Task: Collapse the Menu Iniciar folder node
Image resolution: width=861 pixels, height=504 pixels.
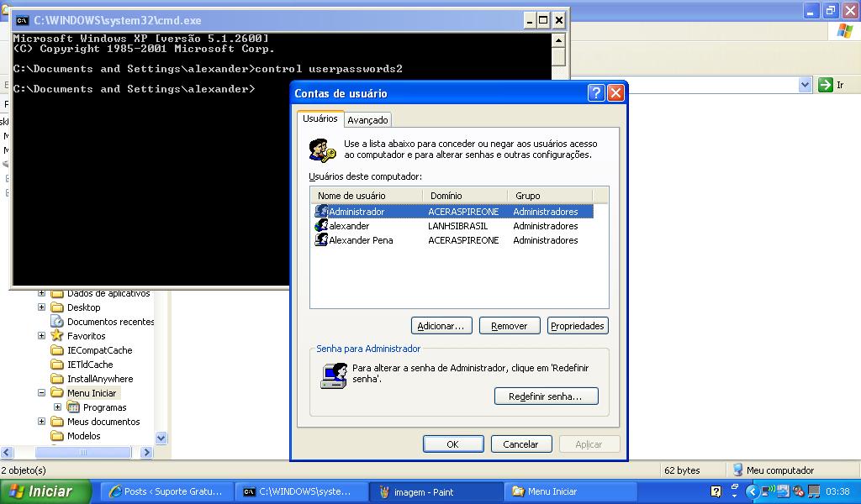Action: (x=41, y=393)
